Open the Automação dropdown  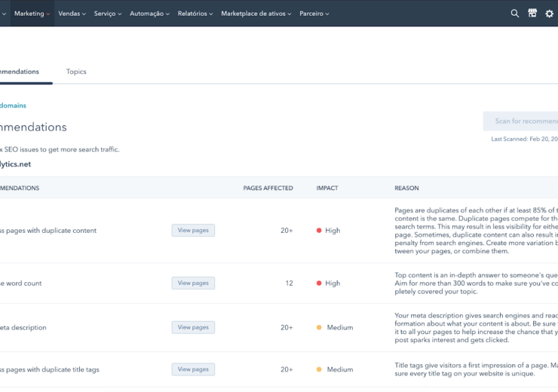(x=149, y=14)
